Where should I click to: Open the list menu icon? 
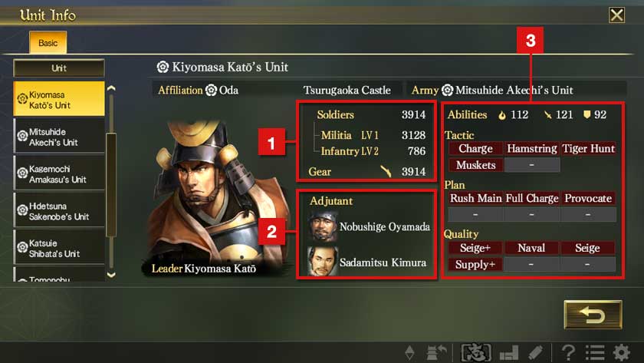(x=595, y=352)
